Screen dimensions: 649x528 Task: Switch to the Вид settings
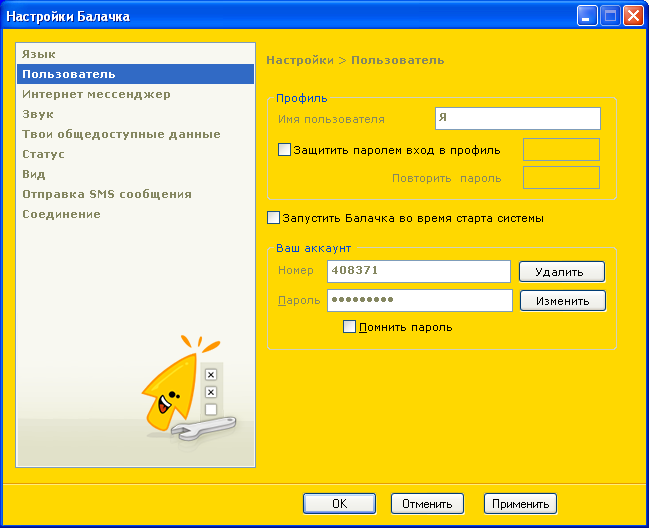pyautogui.click(x=34, y=174)
